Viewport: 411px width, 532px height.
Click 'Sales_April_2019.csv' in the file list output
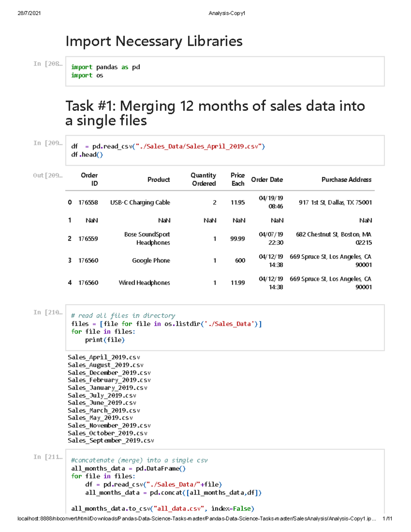(104, 357)
